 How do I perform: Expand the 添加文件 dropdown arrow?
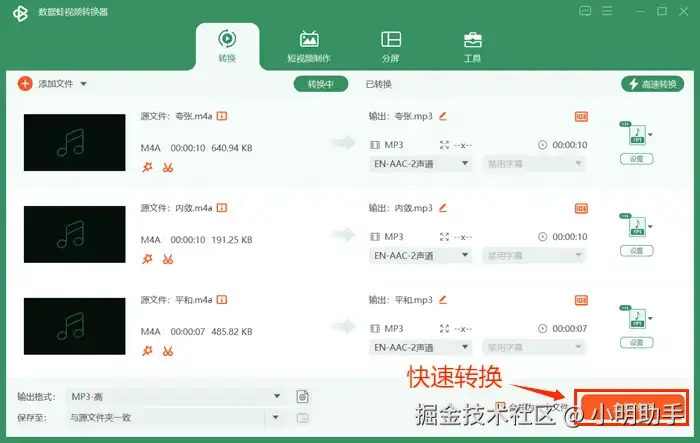tap(83, 84)
